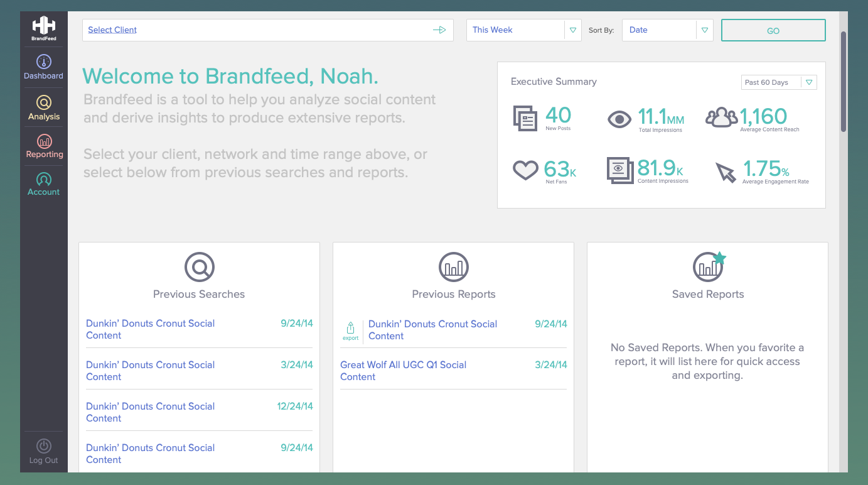
Task: Click export icon beside Dunkin' Donuts report
Action: tap(351, 330)
